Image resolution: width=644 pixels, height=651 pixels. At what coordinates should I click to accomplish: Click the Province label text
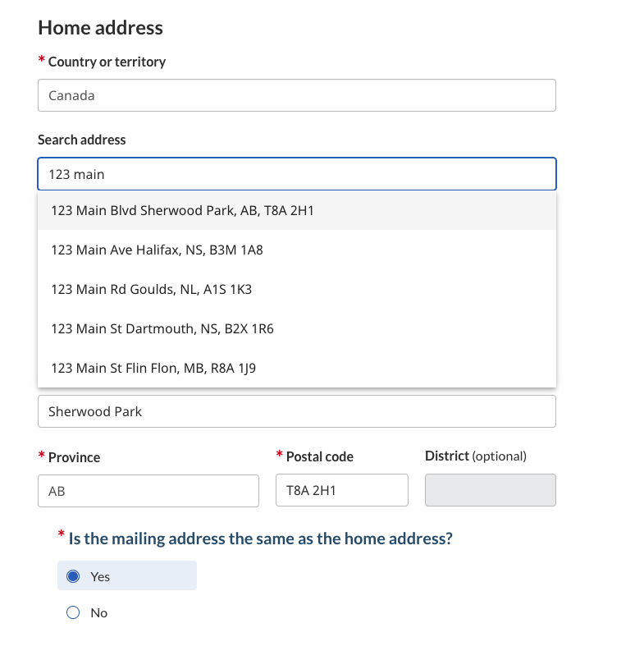coord(74,456)
